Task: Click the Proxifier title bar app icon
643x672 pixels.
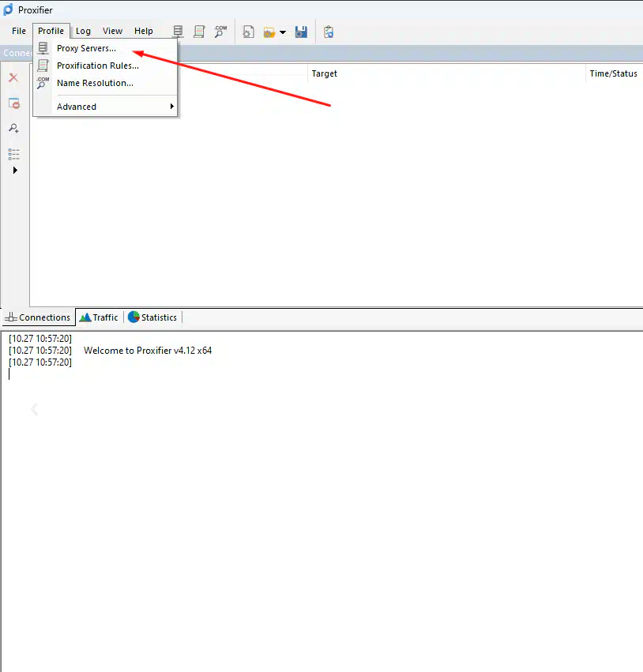Action: tap(8, 9)
